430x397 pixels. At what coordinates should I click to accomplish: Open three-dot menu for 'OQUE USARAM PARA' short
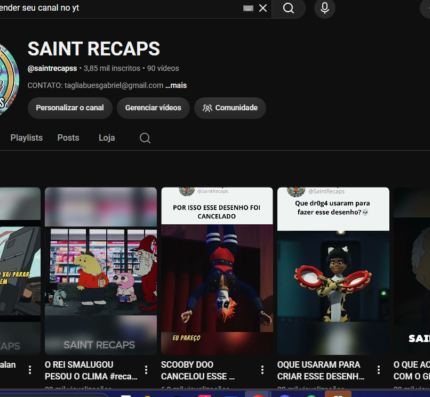coord(378,370)
